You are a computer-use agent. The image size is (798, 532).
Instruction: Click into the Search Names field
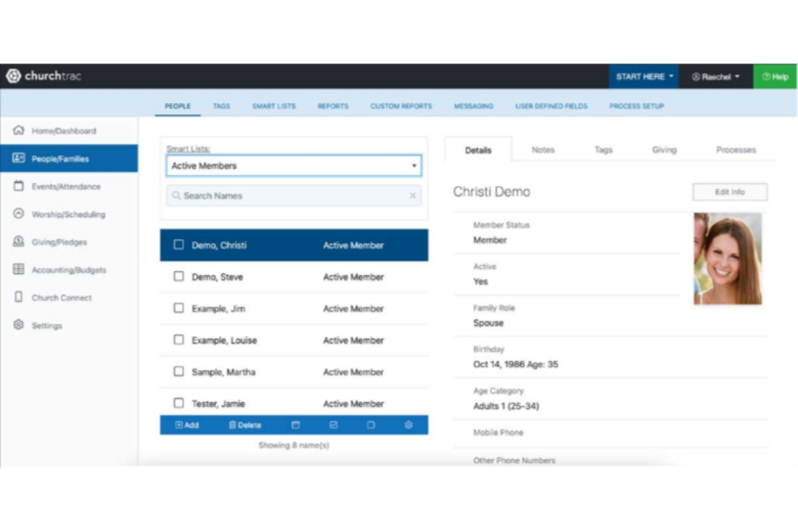pos(294,196)
